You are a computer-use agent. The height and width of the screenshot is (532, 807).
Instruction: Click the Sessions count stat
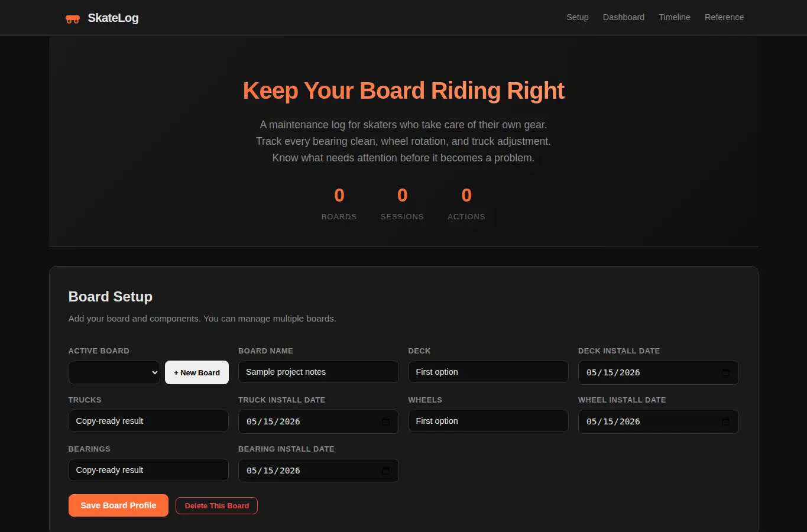[402, 203]
